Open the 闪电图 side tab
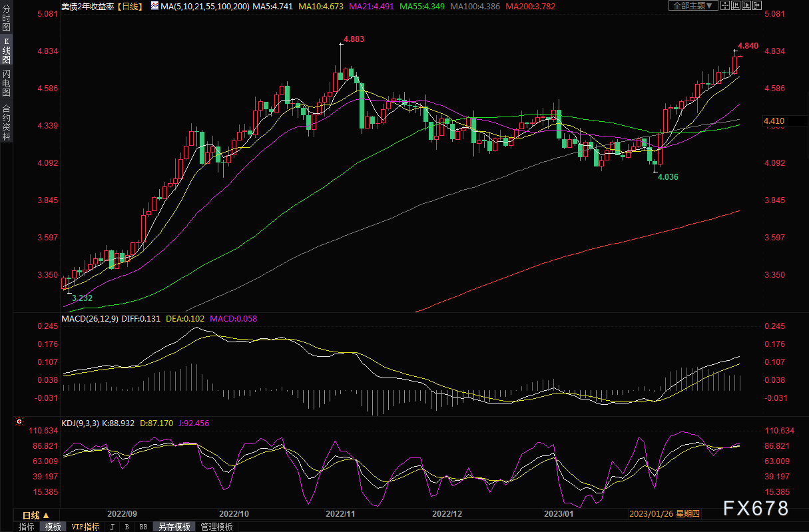 [x=7, y=83]
